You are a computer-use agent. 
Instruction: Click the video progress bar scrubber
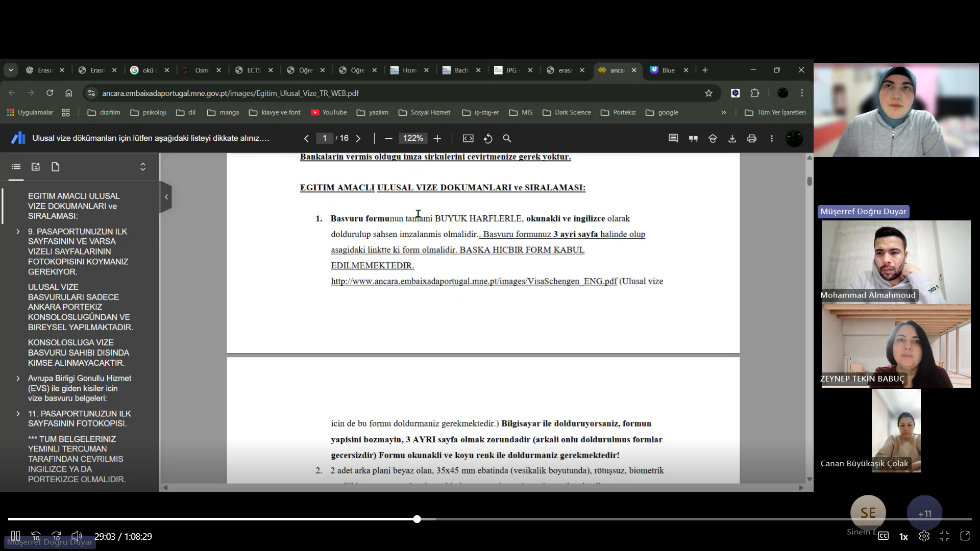[x=417, y=519]
